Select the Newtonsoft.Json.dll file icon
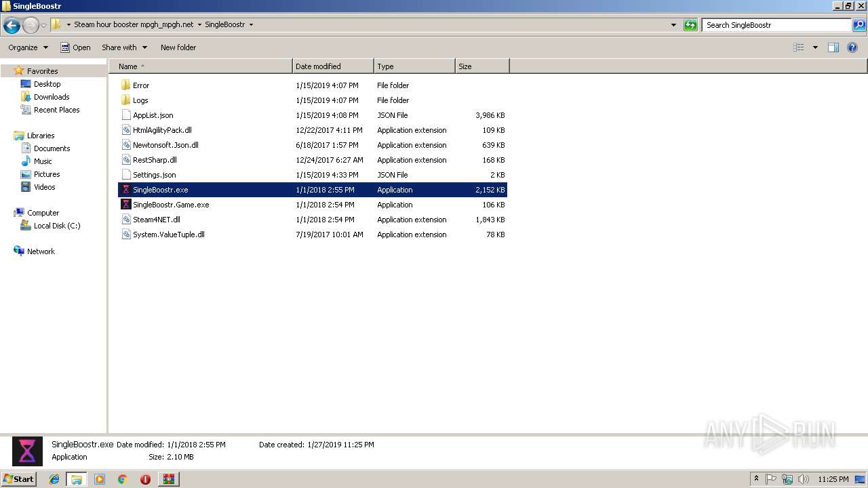The image size is (868, 488). click(x=125, y=145)
